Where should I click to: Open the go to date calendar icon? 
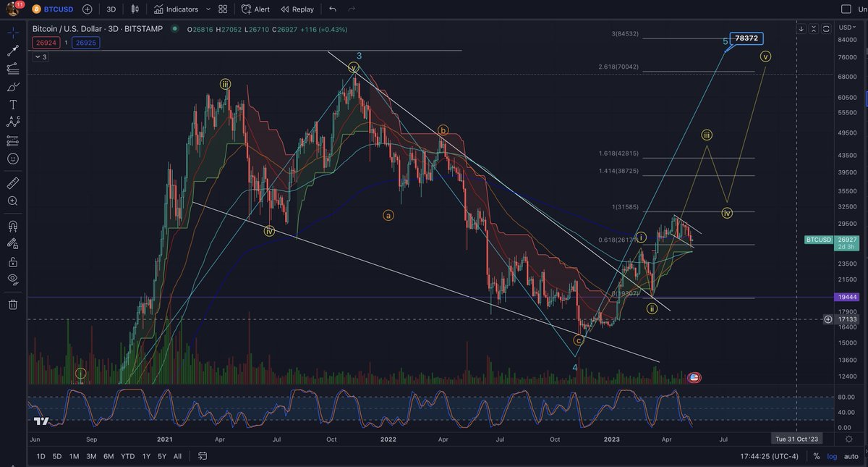tap(202, 456)
